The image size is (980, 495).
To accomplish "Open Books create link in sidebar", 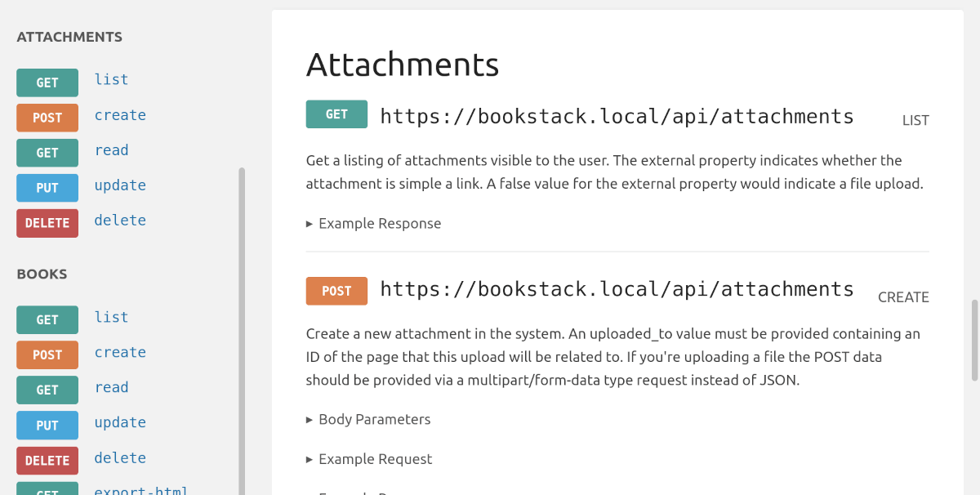I will coord(120,352).
